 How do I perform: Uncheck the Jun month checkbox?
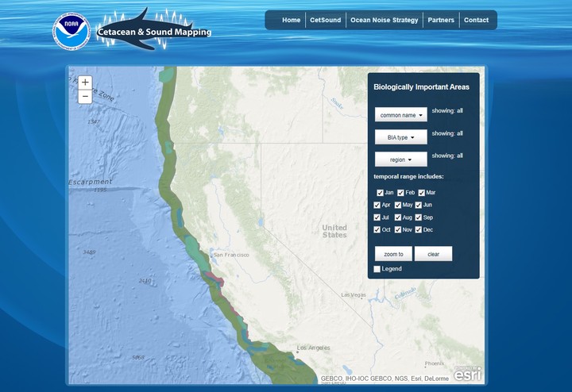[419, 205]
